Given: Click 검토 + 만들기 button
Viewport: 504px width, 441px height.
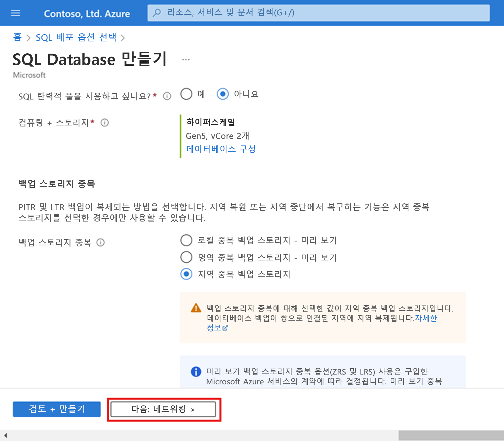Looking at the screenshot, I should point(57,409).
